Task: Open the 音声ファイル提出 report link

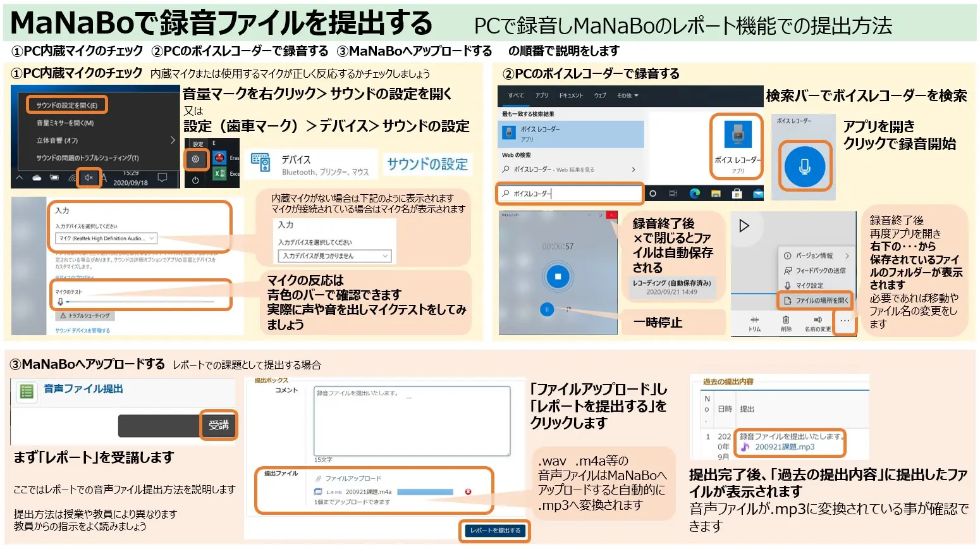Action: point(83,389)
